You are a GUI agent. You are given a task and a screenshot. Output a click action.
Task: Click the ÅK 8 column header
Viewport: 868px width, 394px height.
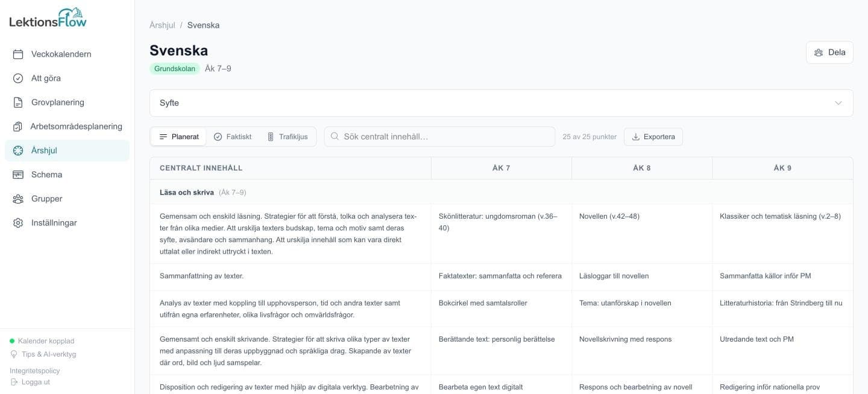[x=642, y=168]
